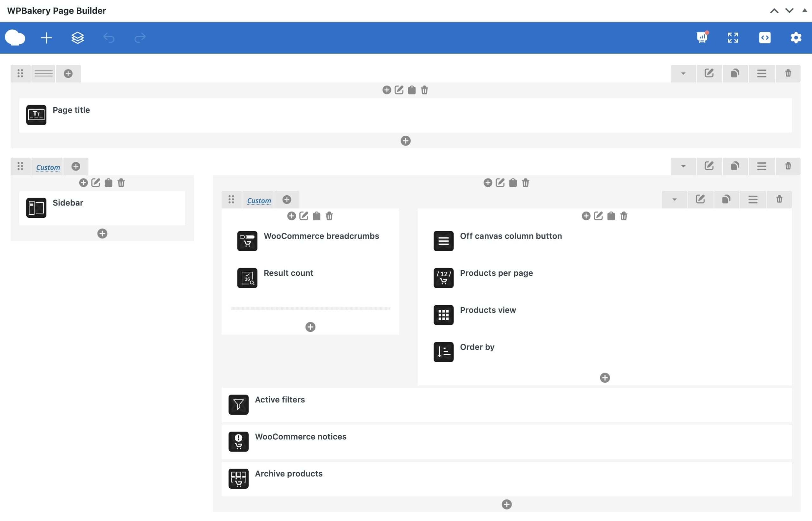
Task: Select the Active filters element
Action: [x=507, y=405]
